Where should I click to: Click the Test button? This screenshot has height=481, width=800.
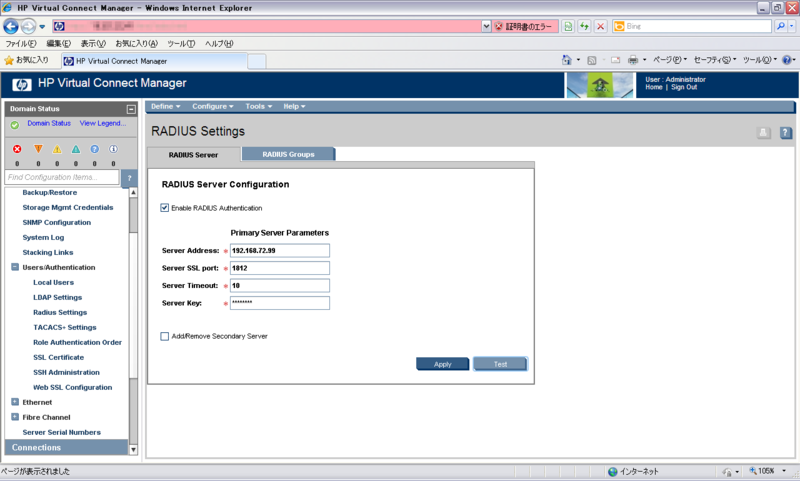point(500,364)
